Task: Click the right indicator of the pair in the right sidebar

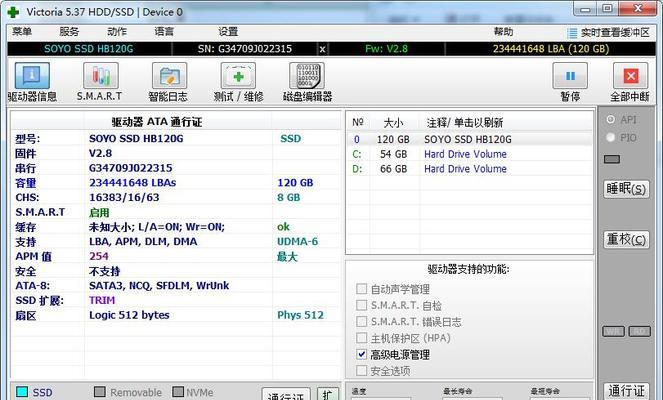Action: click(639, 332)
